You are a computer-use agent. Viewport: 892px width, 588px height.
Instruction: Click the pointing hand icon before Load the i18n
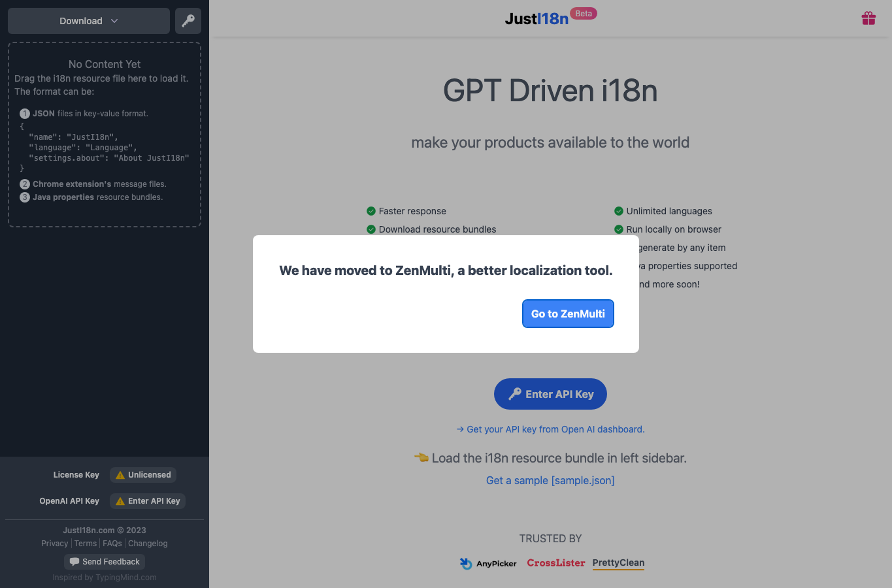(x=421, y=457)
